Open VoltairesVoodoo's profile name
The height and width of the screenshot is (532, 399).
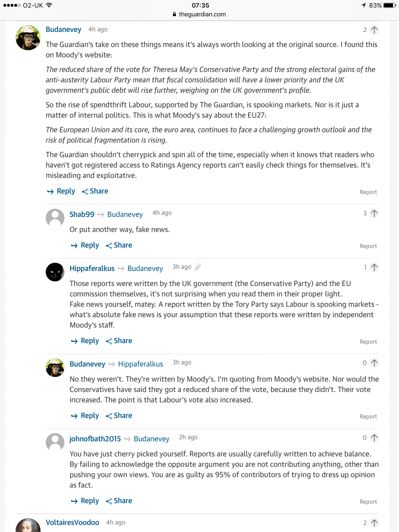coord(72,523)
